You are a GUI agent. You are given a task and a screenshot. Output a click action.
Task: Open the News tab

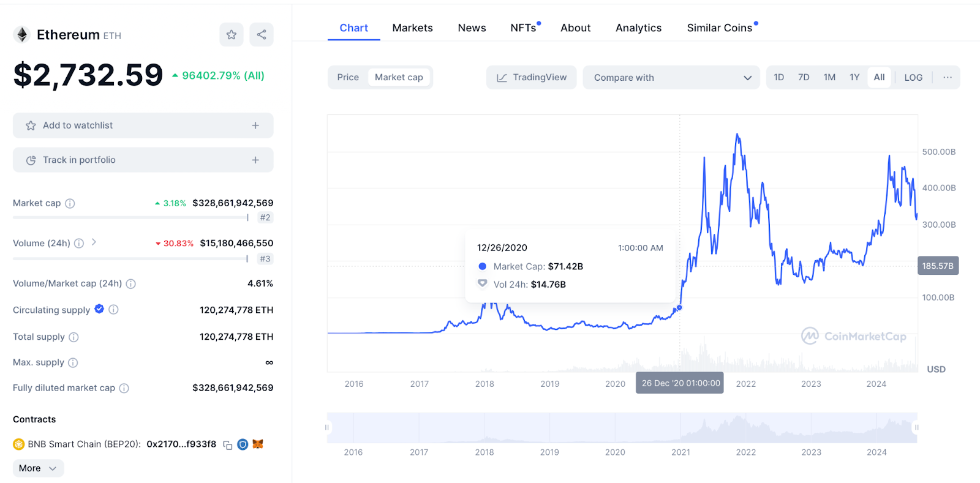[x=472, y=28]
